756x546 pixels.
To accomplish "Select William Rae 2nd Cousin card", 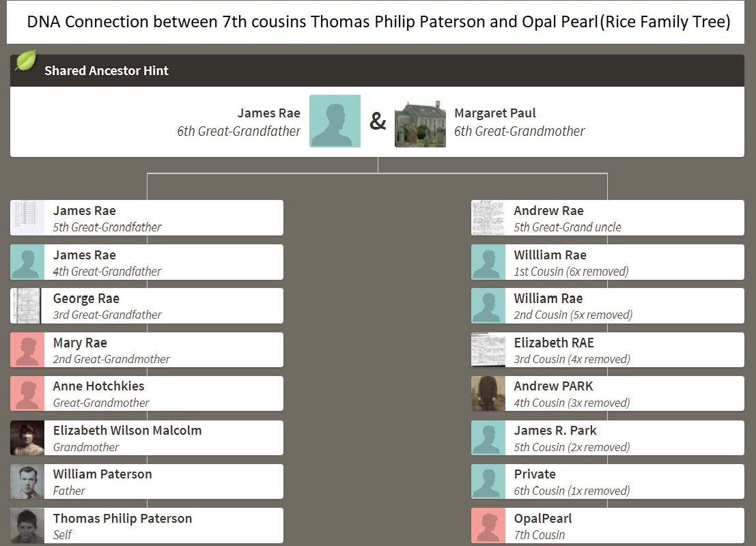I will 608,306.
